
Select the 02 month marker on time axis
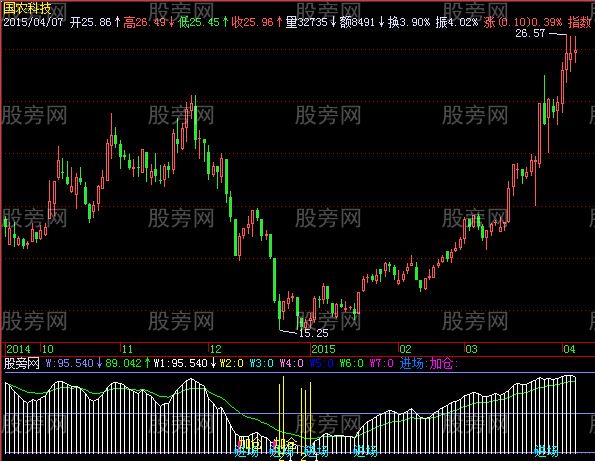tap(405, 349)
